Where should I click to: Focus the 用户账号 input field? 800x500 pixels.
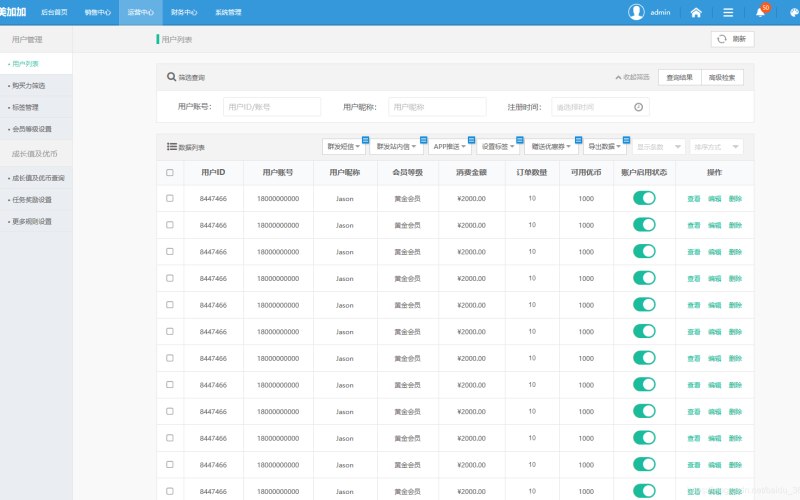(272, 107)
